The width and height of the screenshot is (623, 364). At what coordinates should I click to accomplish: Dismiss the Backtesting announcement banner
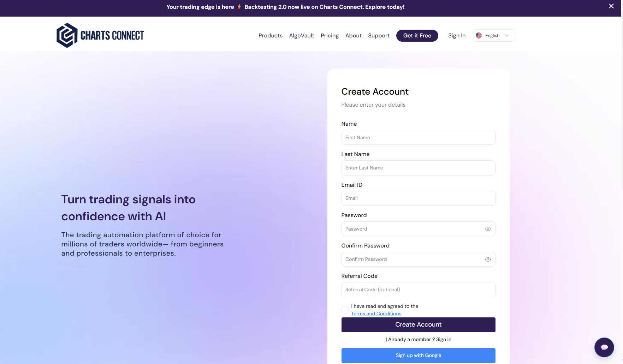click(611, 6)
